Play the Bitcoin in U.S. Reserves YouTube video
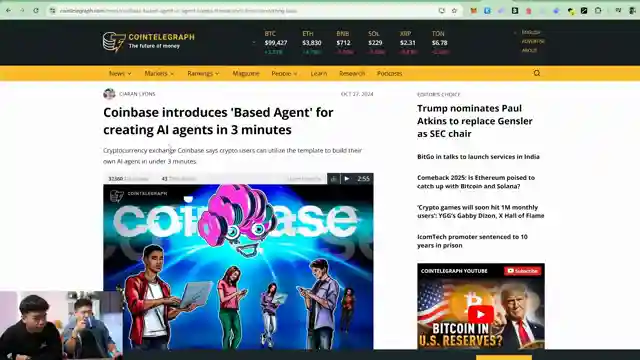Image resolution: width=640 pixels, height=360 pixels. coord(480,314)
